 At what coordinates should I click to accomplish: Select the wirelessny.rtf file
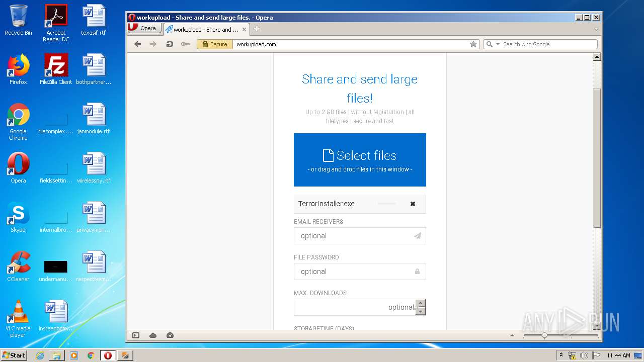(94, 168)
